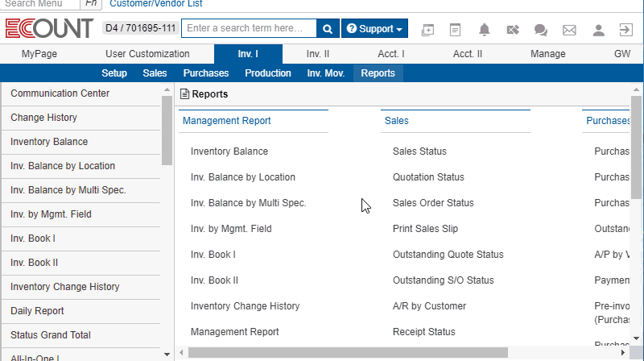Open Inventory Change History report link
The image size is (644, 361).
coord(246,306)
